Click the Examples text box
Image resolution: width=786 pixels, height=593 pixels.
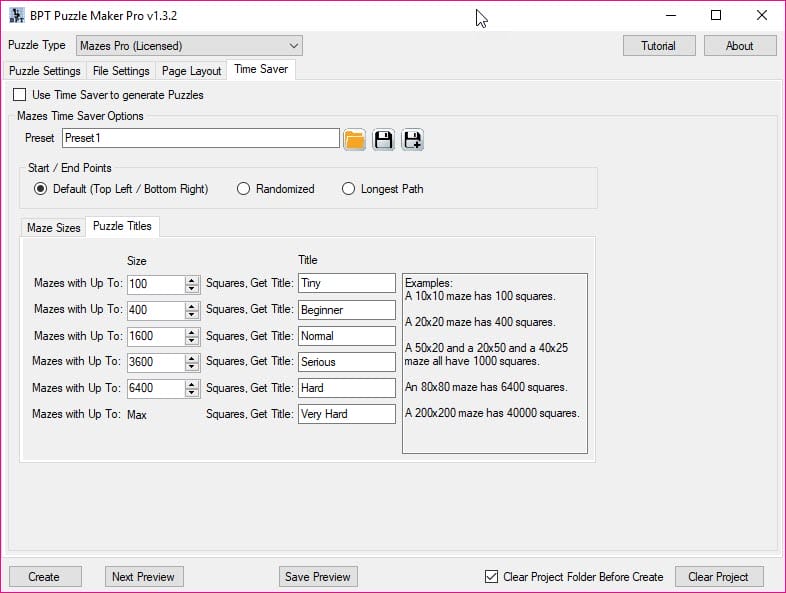pos(495,363)
